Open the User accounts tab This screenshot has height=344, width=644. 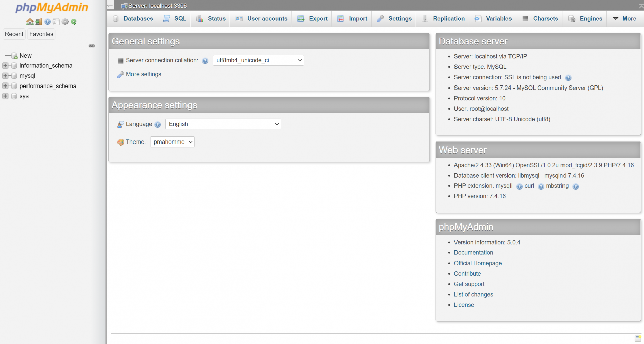tap(262, 19)
